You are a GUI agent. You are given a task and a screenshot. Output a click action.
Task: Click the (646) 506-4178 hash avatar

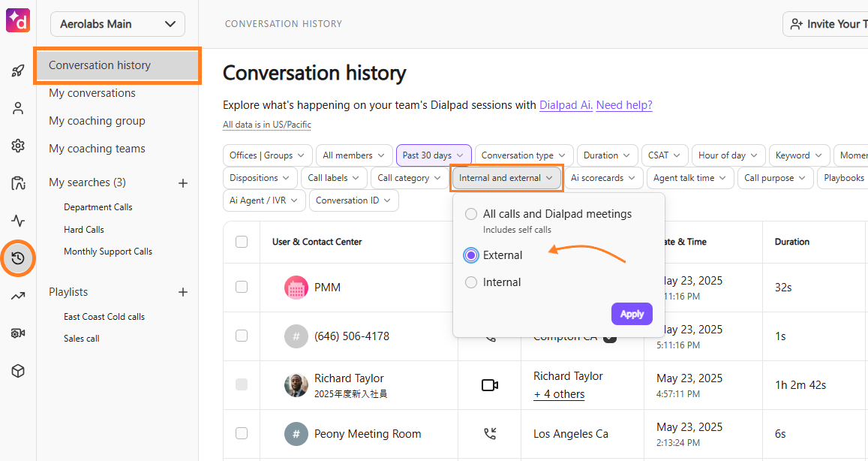(x=296, y=336)
